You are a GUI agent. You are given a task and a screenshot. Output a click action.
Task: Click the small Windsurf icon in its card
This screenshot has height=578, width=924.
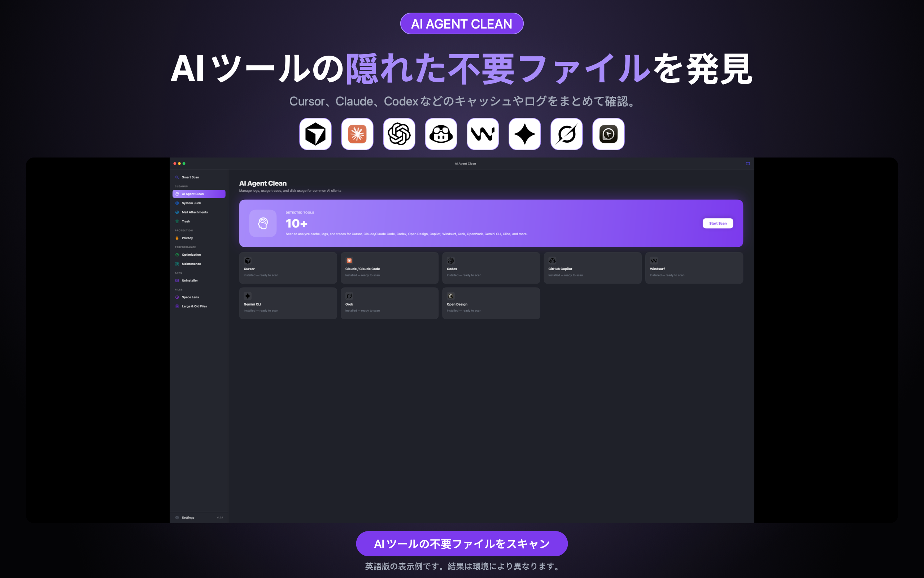point(654,261)
